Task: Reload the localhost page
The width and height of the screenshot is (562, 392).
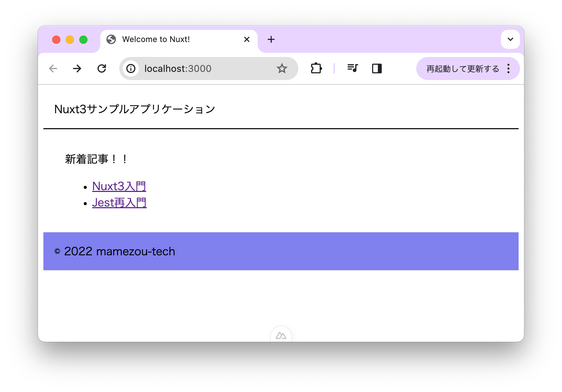Action: point(102,68)
